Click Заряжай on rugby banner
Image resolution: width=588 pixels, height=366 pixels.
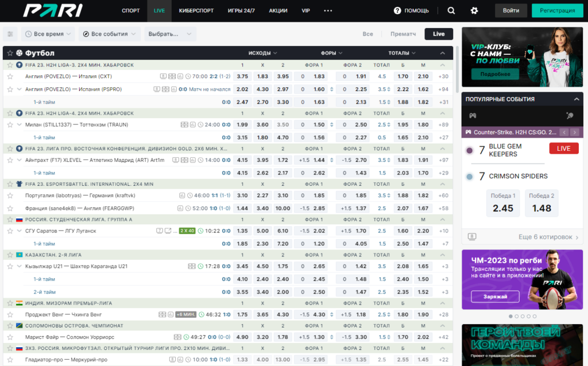pos(495,297)
